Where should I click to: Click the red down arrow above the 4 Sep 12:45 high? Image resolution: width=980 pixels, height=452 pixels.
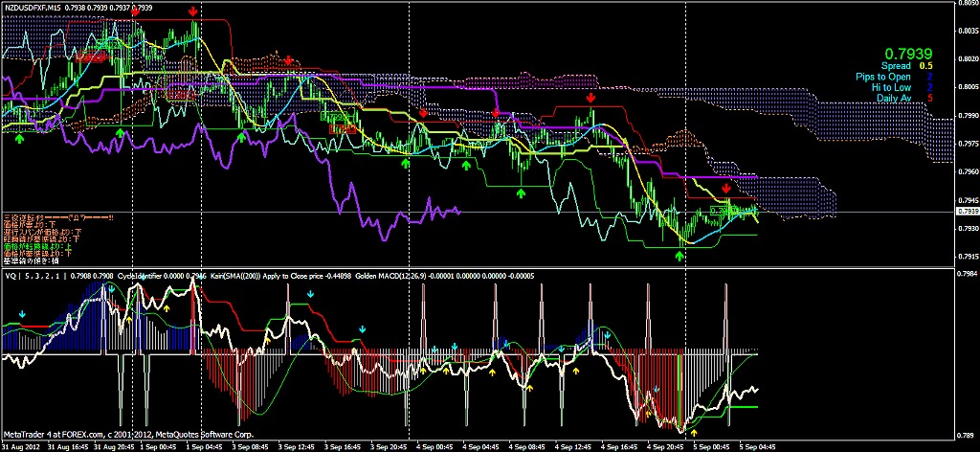[590, 98]
